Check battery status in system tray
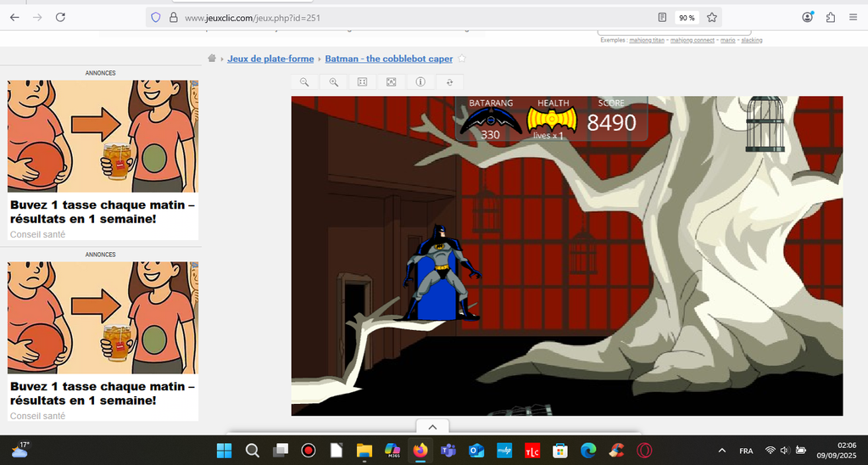Screen dimensions: 868x465 click(800, 450)
